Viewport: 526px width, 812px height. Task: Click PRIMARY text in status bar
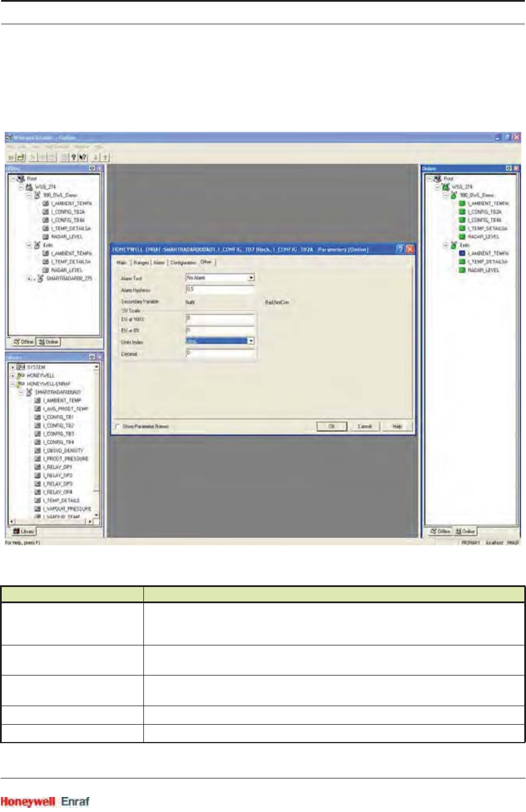pos(471,543)
